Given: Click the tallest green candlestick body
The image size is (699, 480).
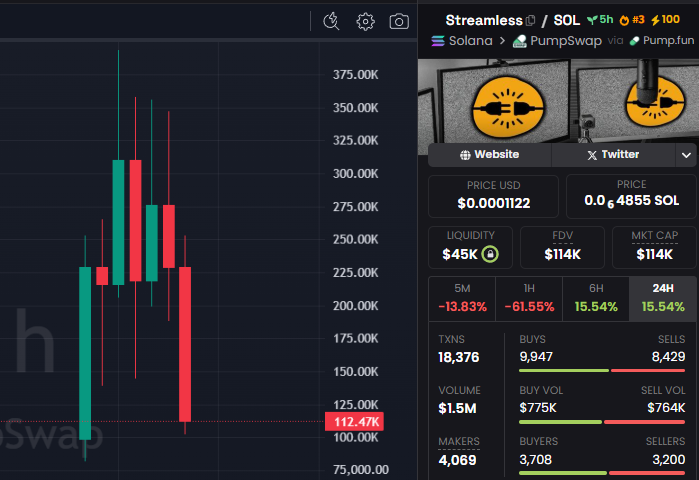Looking at the screenshot, I should coord(85,353).
